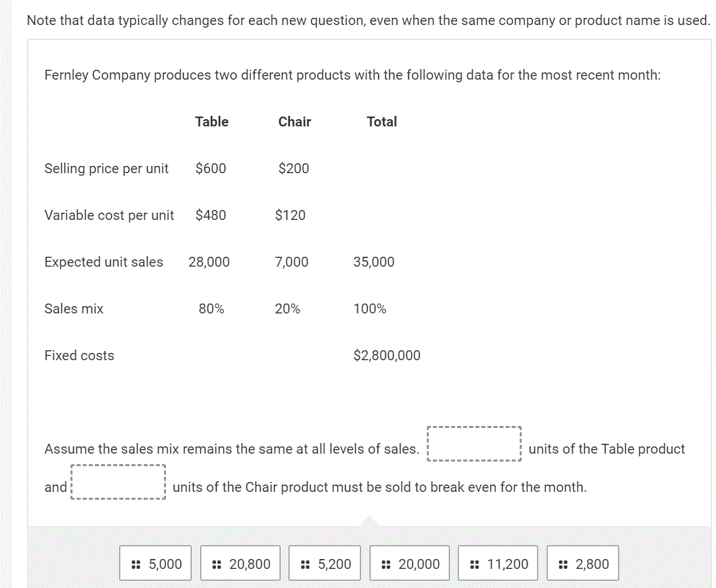Click the blank for Chair product units
716x588 pixels.
click(118, 483)
